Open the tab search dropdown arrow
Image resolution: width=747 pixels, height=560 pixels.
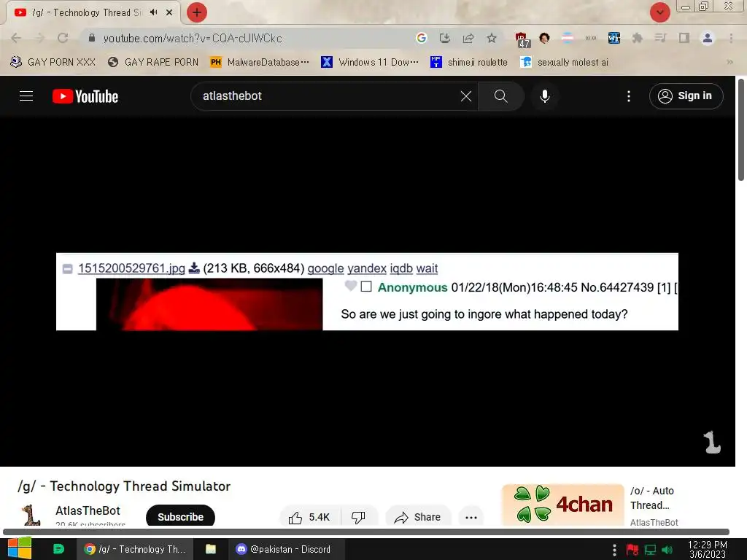coord(659,12)
